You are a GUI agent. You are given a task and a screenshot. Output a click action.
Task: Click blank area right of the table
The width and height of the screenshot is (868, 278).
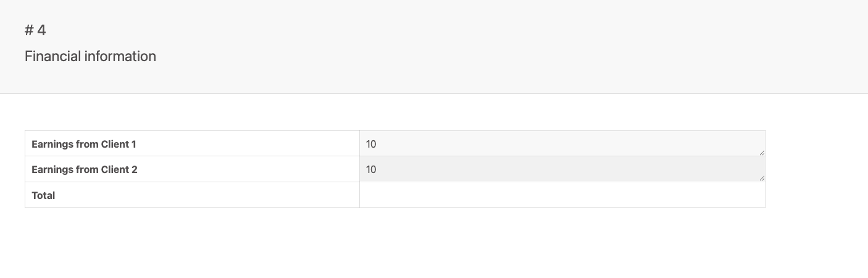point(815,169)
